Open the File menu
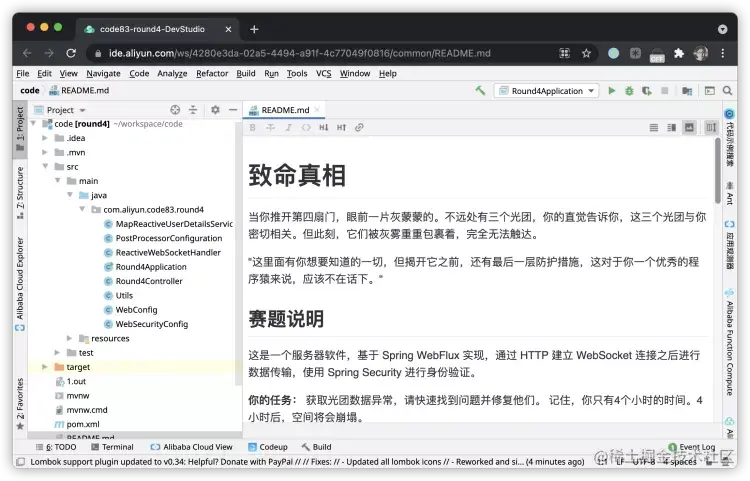Viewport: 750px width, 481px height. [22, 73]
